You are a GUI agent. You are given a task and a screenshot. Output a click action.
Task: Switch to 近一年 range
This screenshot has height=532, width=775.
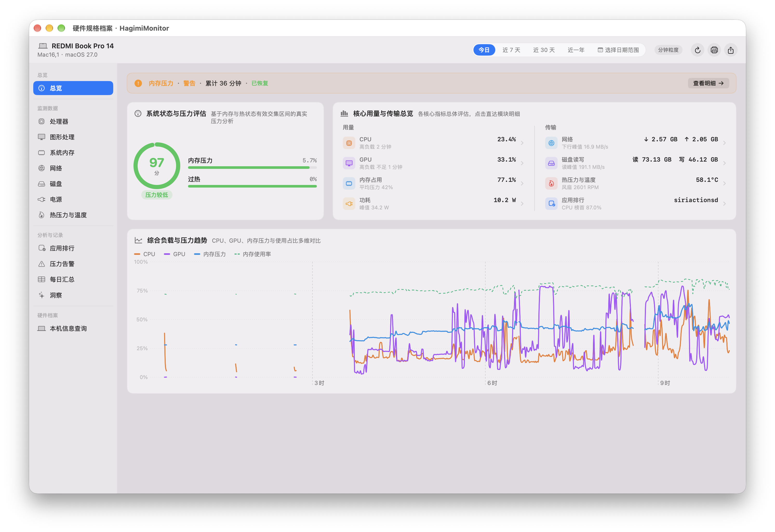(x=576, y=50)
